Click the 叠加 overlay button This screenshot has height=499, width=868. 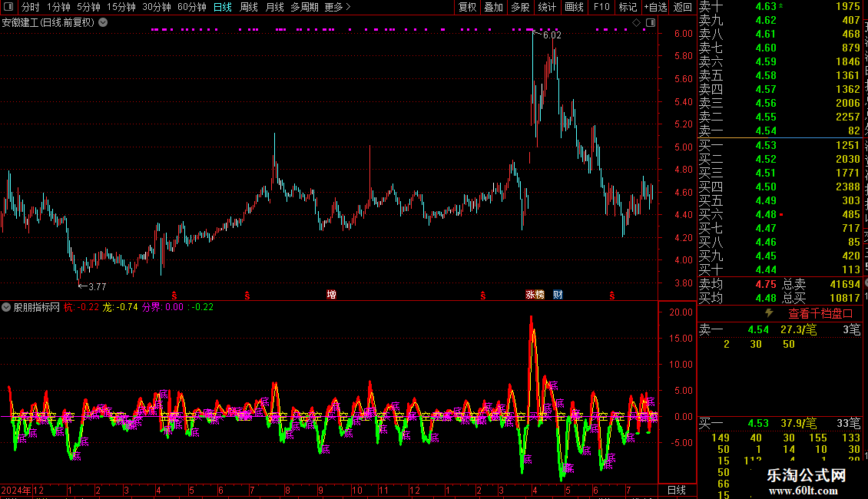493,7
